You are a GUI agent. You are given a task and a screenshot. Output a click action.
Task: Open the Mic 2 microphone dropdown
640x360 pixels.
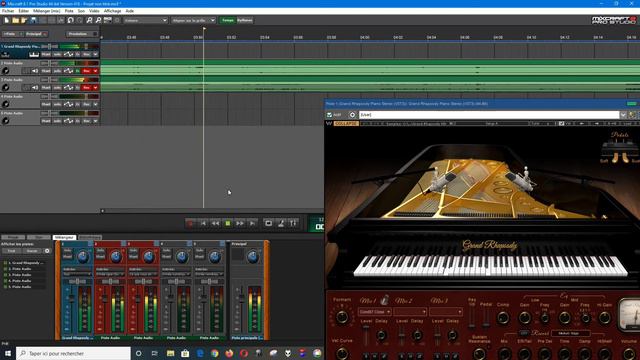tap(410, 312)
